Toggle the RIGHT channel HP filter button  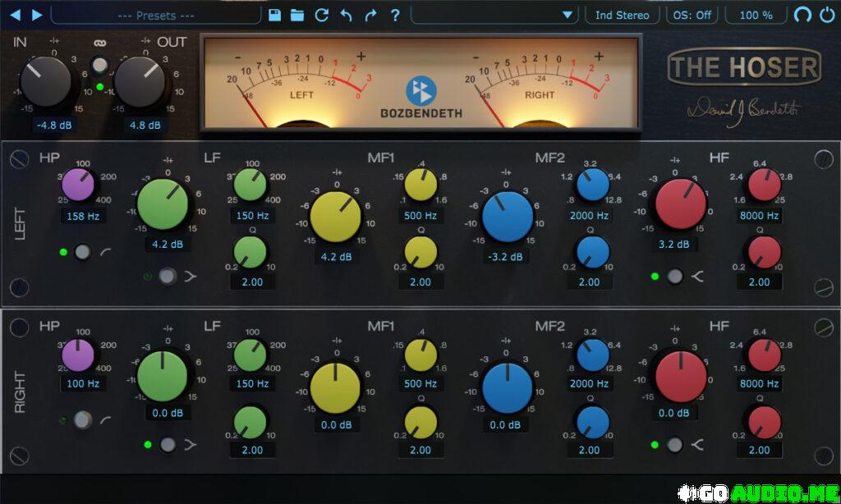[x=82, y=419]
